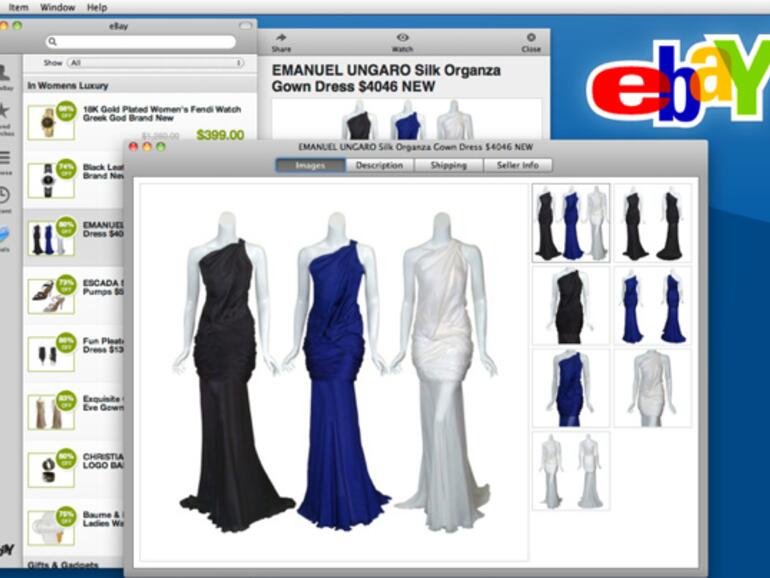Open the Fun Pleated Dress listing thumbnail

51,354
